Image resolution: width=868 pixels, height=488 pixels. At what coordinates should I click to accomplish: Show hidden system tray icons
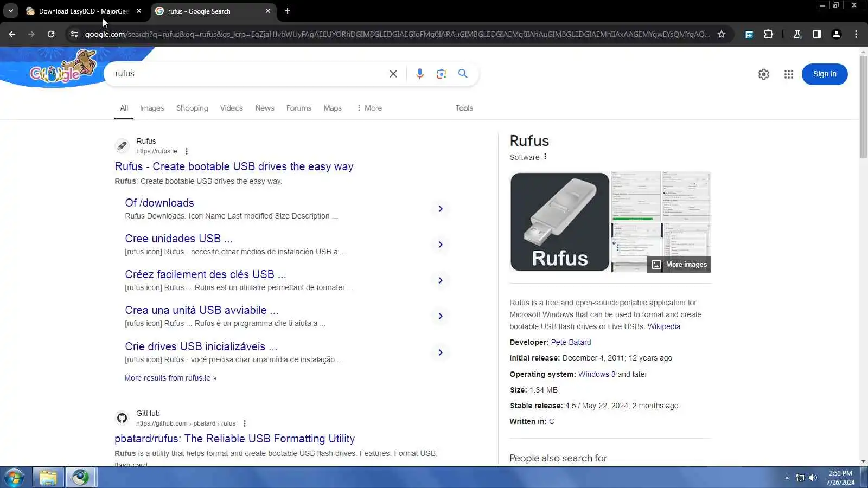pos(787,478)
